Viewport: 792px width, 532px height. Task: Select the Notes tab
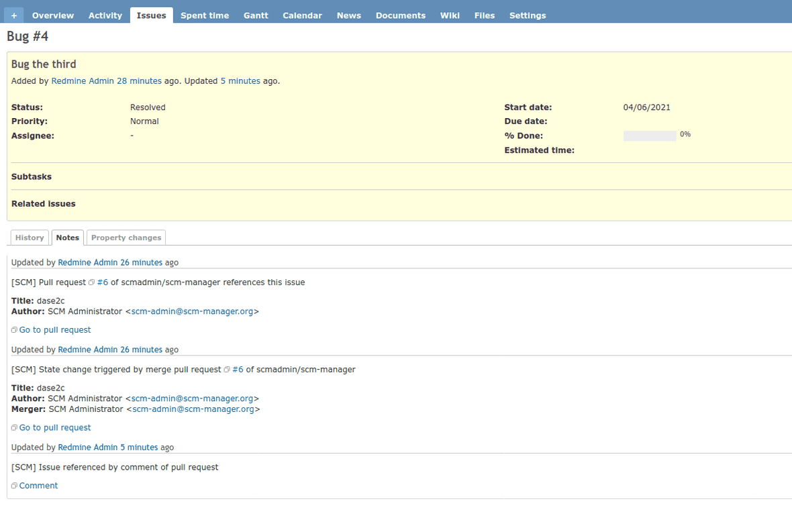coord(67,237)
